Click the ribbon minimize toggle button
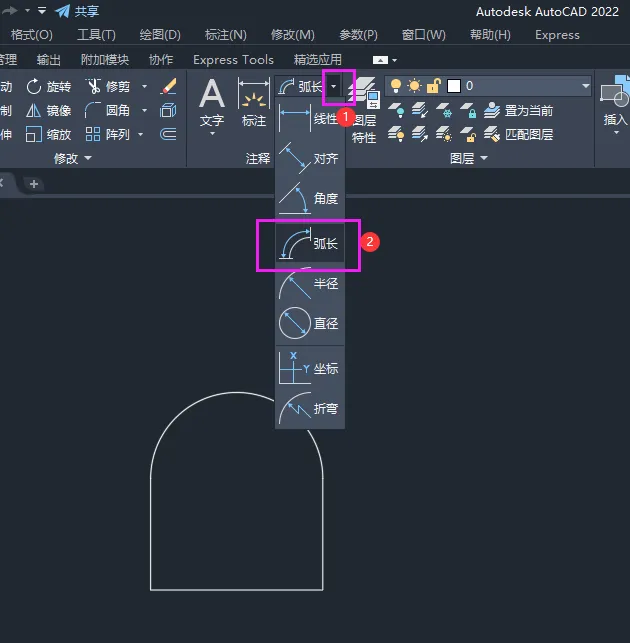The height and width of the screenshot is (643, 630). [380, 60]
